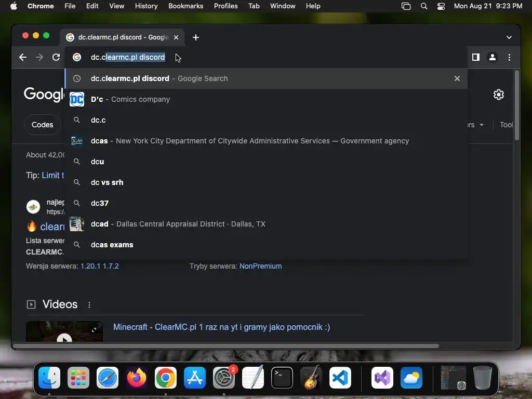Click the Codes filter chip
This screenshot has width=532, height=399.
(43, 125)
